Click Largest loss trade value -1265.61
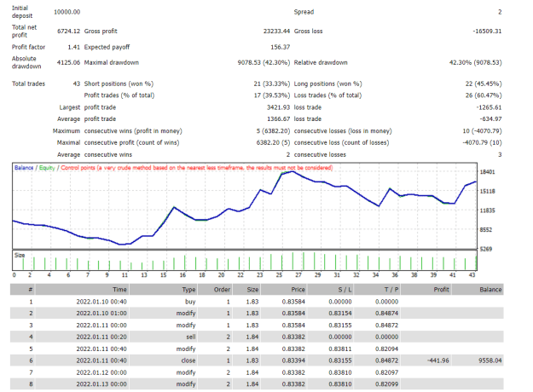 (489, 107)
